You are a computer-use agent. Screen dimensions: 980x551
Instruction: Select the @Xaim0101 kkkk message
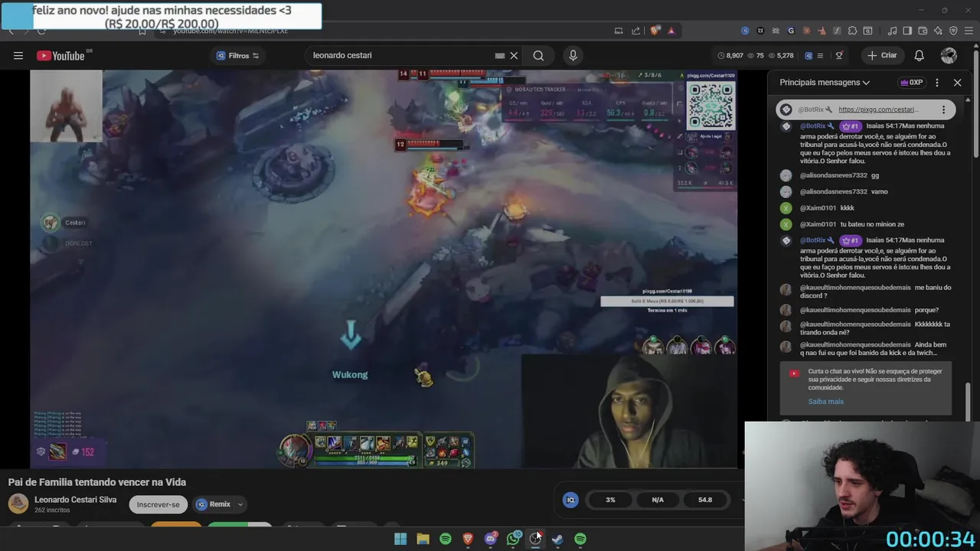pos(865,207)
